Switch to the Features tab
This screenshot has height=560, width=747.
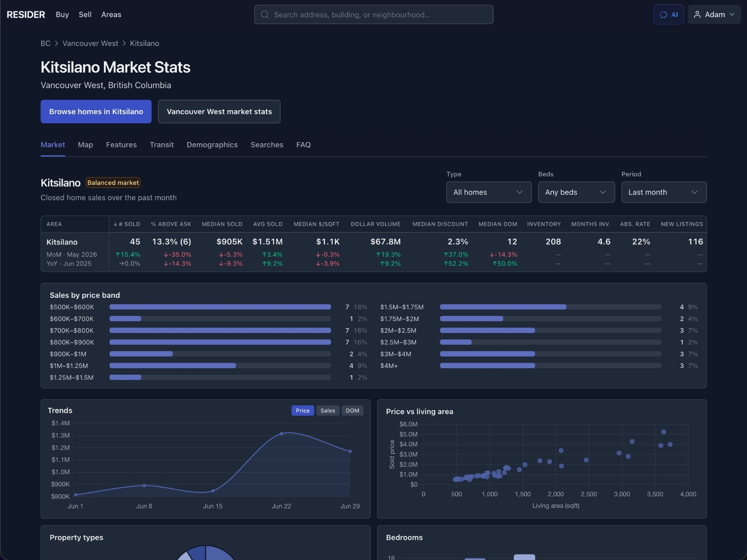click(x=121, y=145)
